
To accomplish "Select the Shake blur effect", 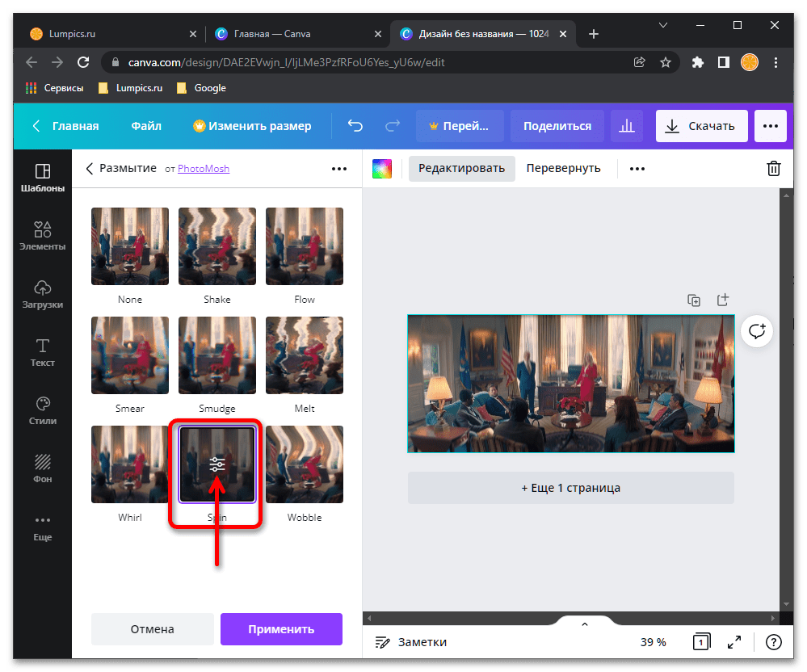I will pyautogui.click(x=217, y=246).
